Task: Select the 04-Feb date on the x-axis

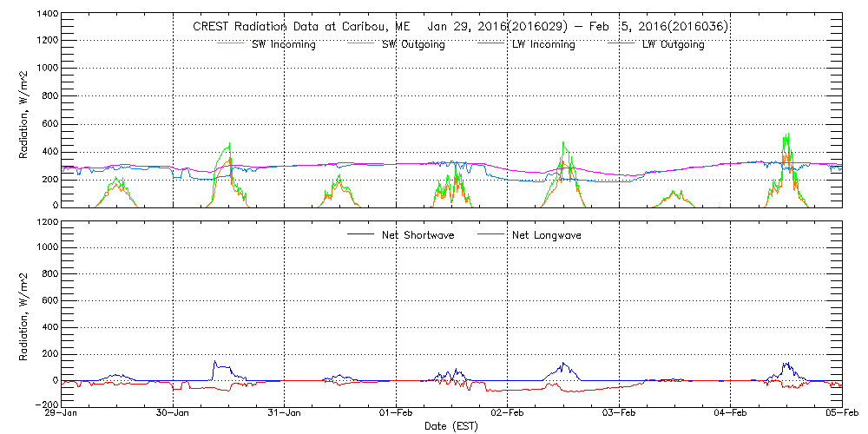Action: click(731, 414)
